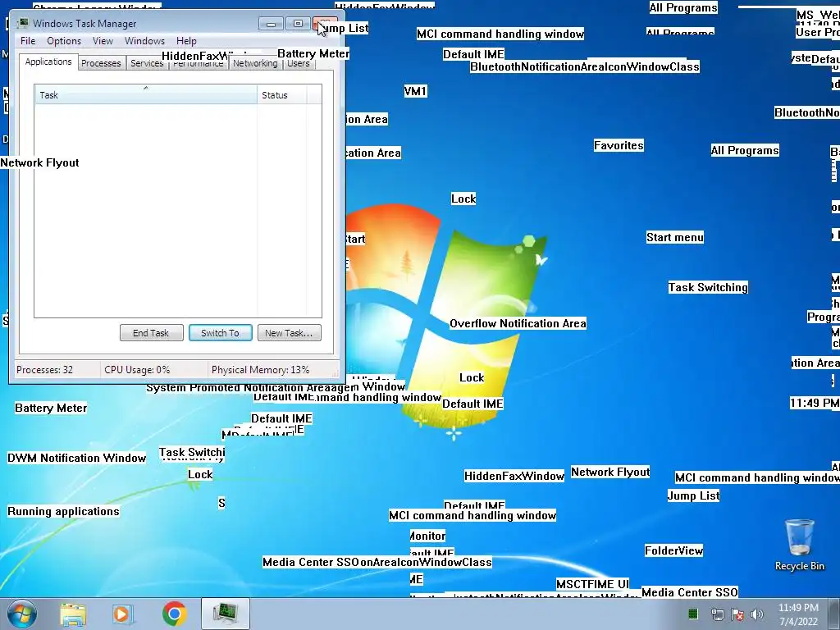The height and width of the screenshot is (630, 840).
Task: Click the 'Task Switching' label on the right
Action: pos(708,287)
